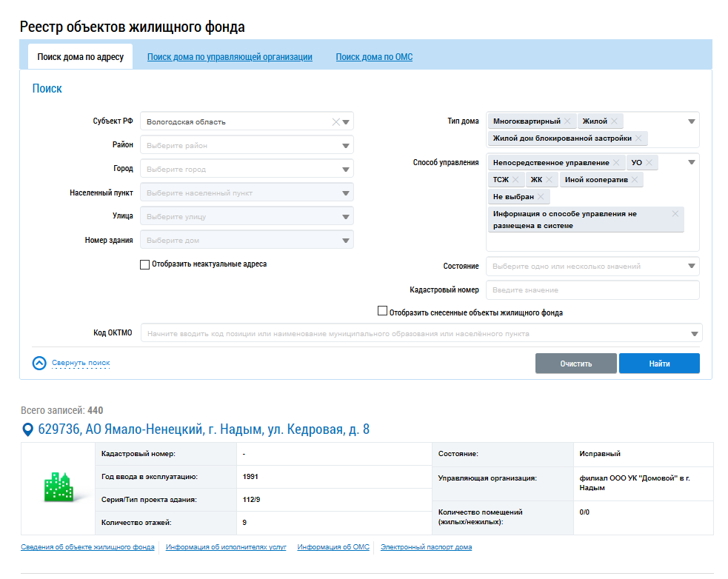Remove the Жилой tag from Тип дома

614,121
